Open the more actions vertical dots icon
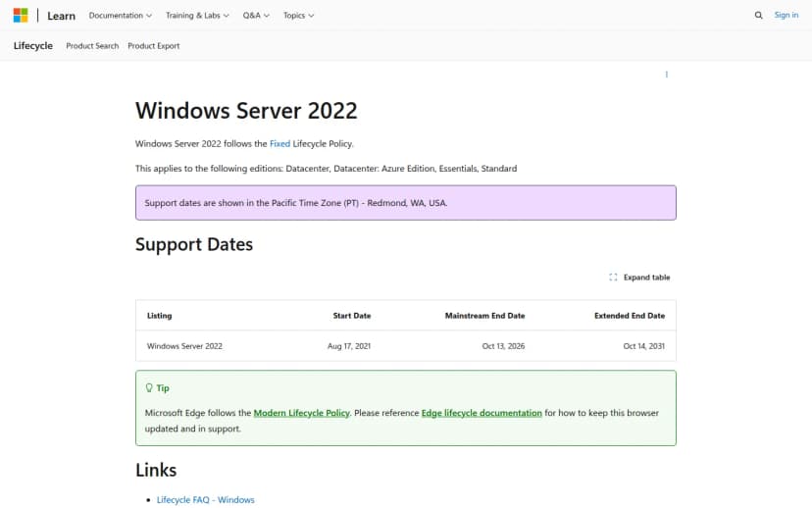Screen dimensions: 812x508 pyautogui.click(x=667, y=75)
